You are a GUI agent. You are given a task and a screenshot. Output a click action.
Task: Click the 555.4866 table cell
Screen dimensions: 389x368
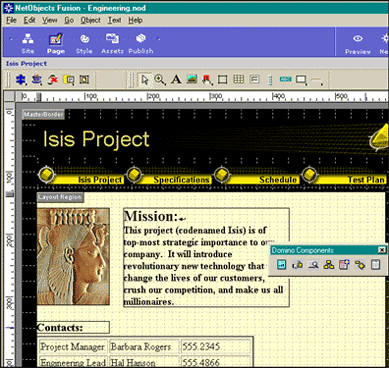[x=216, y=362]
